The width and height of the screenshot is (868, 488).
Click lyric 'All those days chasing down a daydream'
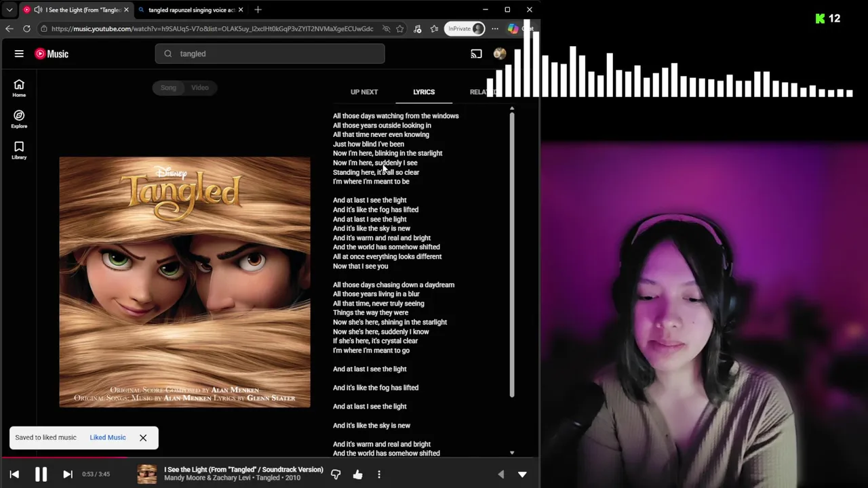(394, 285)
